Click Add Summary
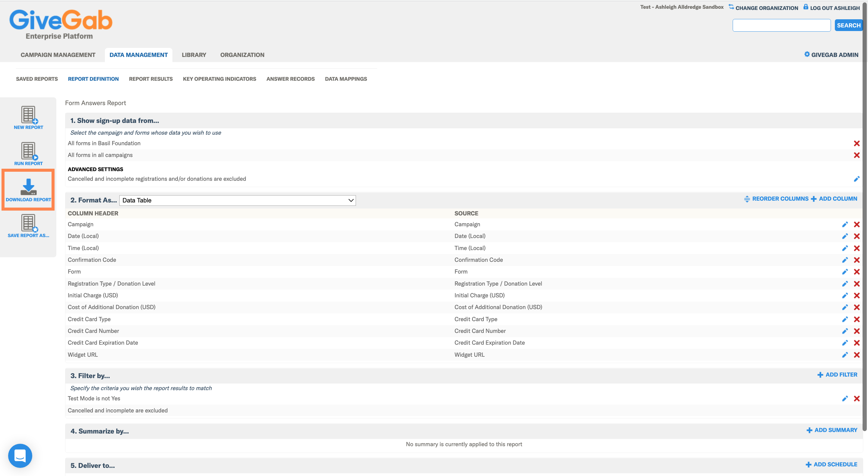The image size is (868, 476). [x=832, y=430]
